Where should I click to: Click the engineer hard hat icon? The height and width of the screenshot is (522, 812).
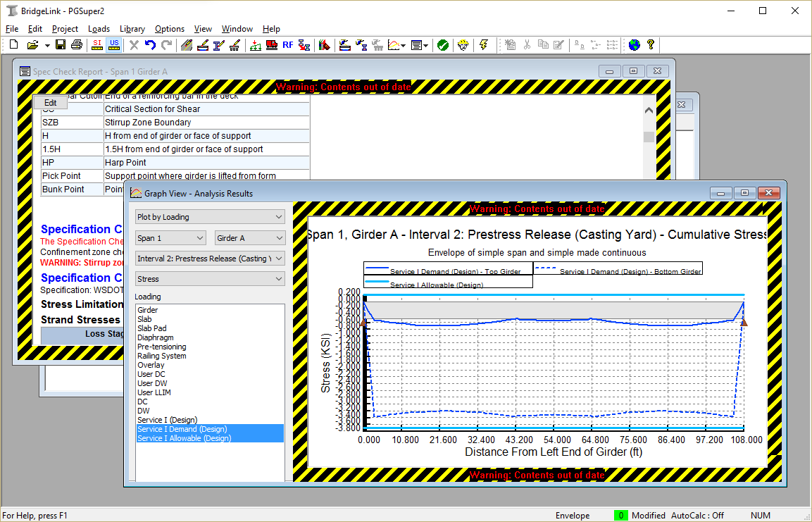click(x=463, y=45)
